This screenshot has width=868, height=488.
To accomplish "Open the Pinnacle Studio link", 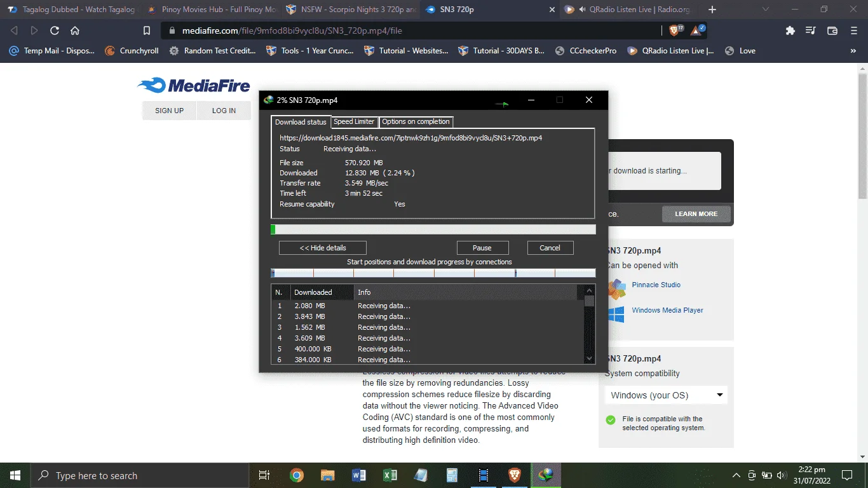I will (656, 285).
